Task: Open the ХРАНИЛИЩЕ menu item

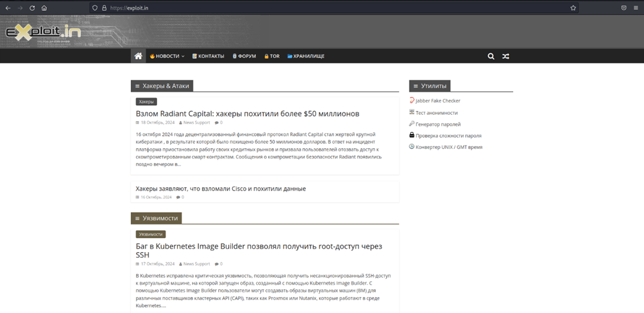Action: point(306,56)
